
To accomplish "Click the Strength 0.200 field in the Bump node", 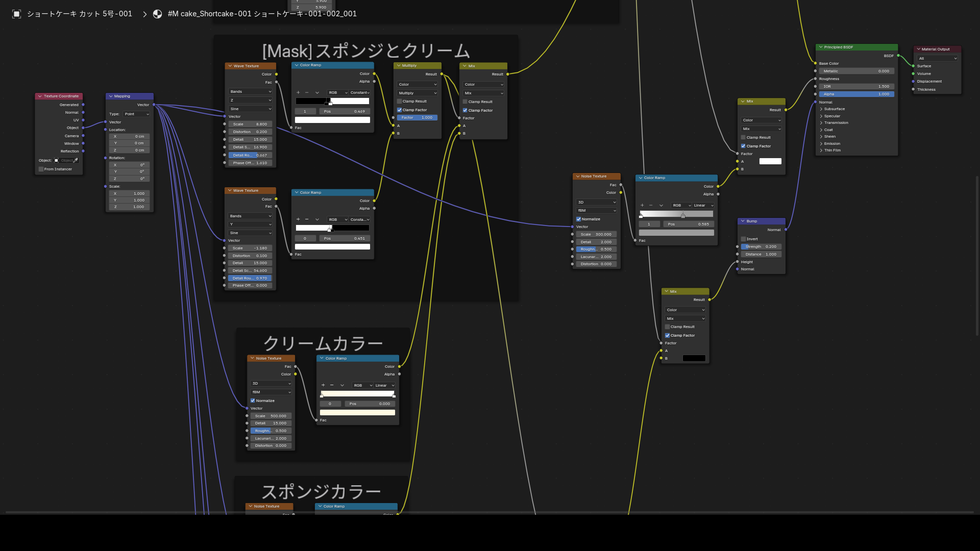I will 761,246.
